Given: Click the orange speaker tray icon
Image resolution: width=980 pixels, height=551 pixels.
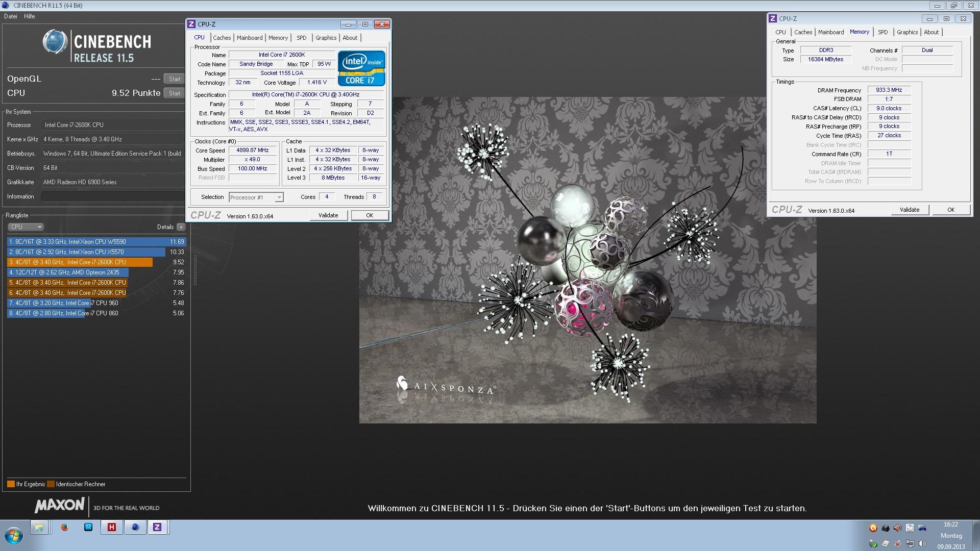Looking at the screenshot, I should 897,528.
